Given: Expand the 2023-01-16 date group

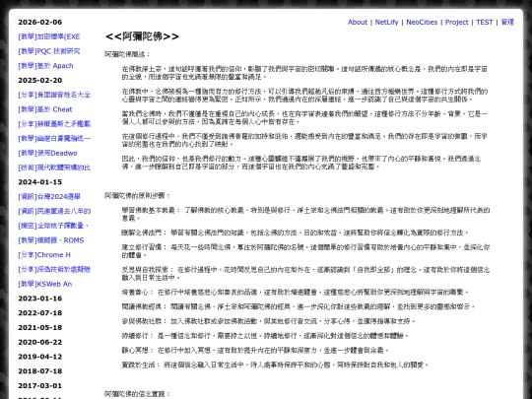Looking at the screenshot, I should [x=40, y=299].
